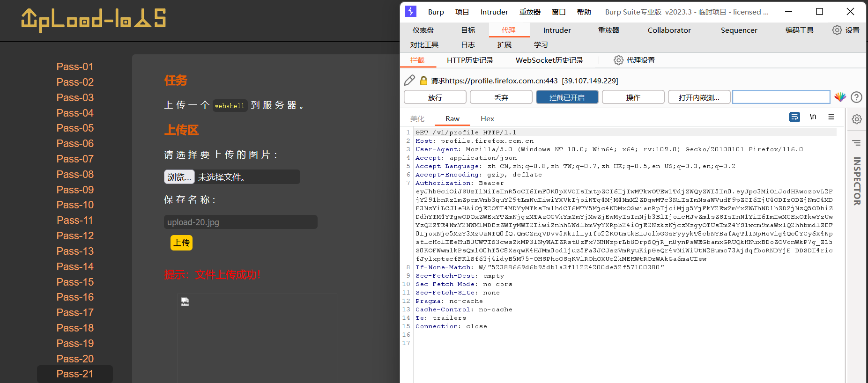
Task: Click the comment input field in Burp
Action: coord(781,97)
